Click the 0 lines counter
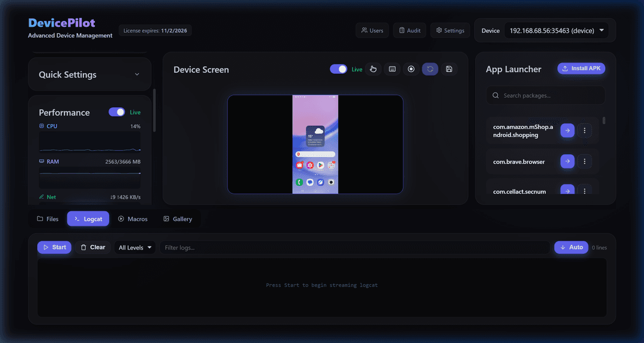The height and width of the screenshot is (343, 644). pyautogui.click(x=599, y=247)
